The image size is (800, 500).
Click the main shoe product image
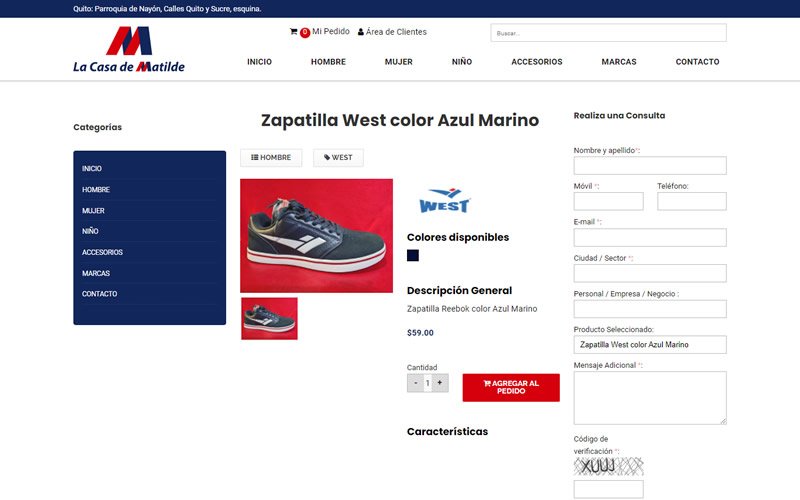(316, 236)
